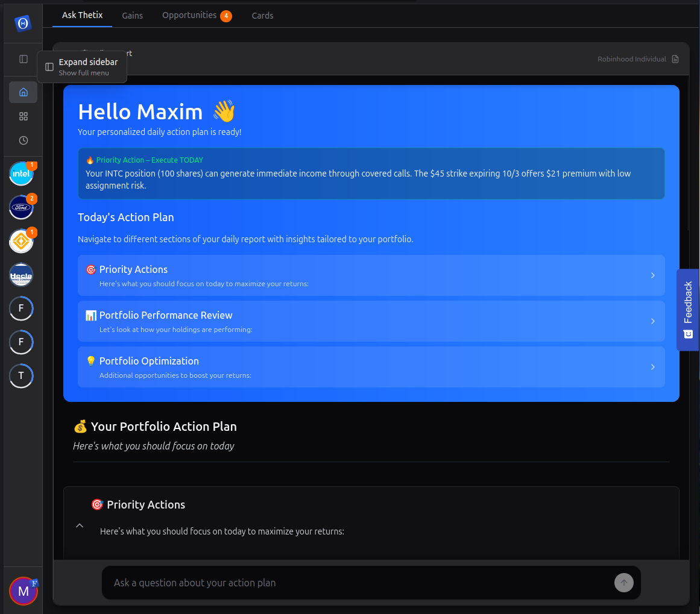Viewport: 700px width, 614px height.
Task: Open the Cards tab
Action: (262, 16)
